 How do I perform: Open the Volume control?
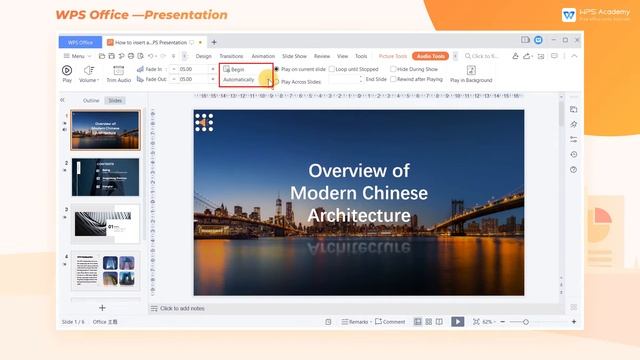[89, 74]
